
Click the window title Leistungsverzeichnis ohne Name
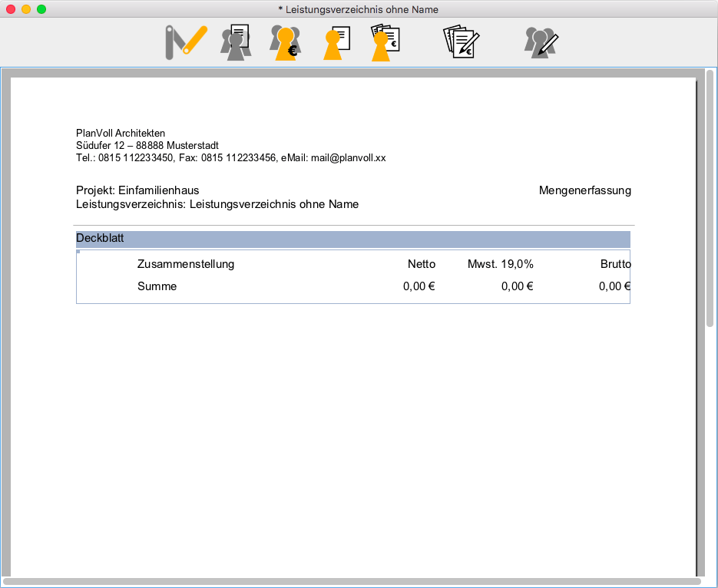359,9
